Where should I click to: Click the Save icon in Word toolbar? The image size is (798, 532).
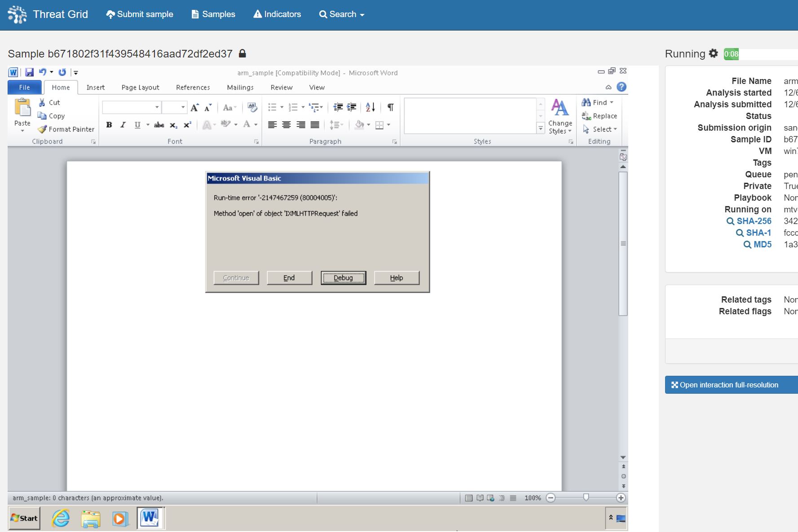click(29, 72)
